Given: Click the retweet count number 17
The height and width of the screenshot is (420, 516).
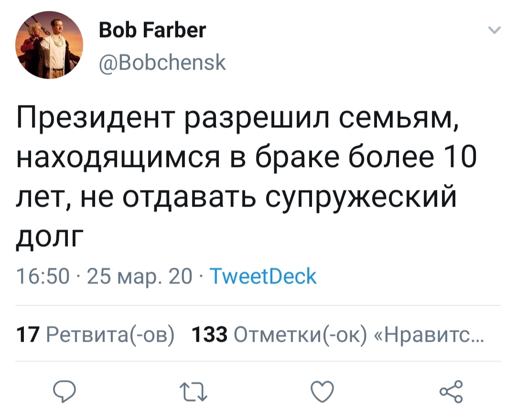Looking at the screenshot, I should (26, 334).
